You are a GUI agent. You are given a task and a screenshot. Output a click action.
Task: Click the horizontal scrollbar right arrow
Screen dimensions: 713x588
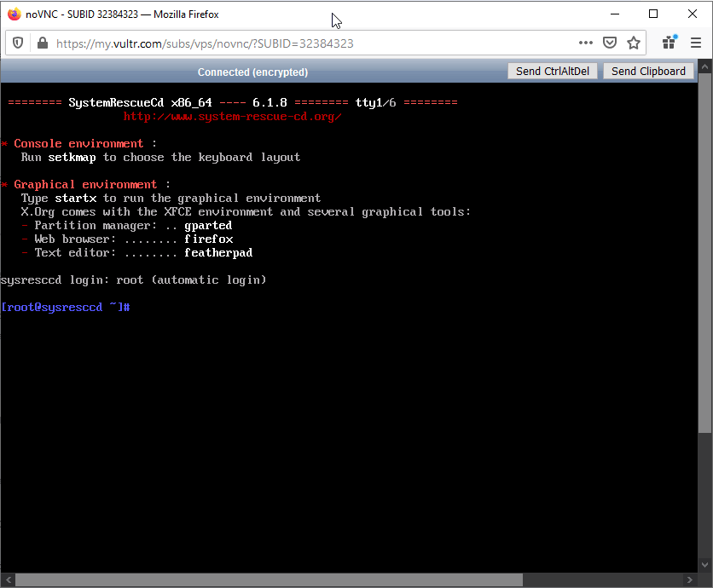[x=690, y=579]
